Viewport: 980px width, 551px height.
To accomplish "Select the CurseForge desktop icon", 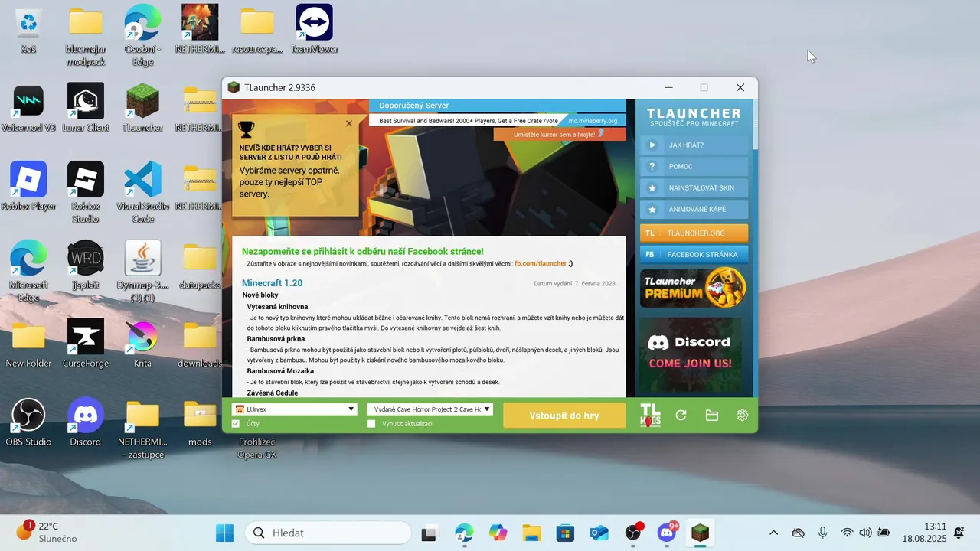I will tap(86, 344).
